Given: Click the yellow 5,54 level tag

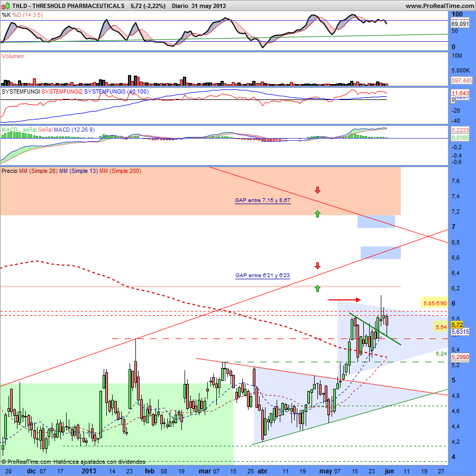Looking at the screenshot, I should tap(441, 327).
